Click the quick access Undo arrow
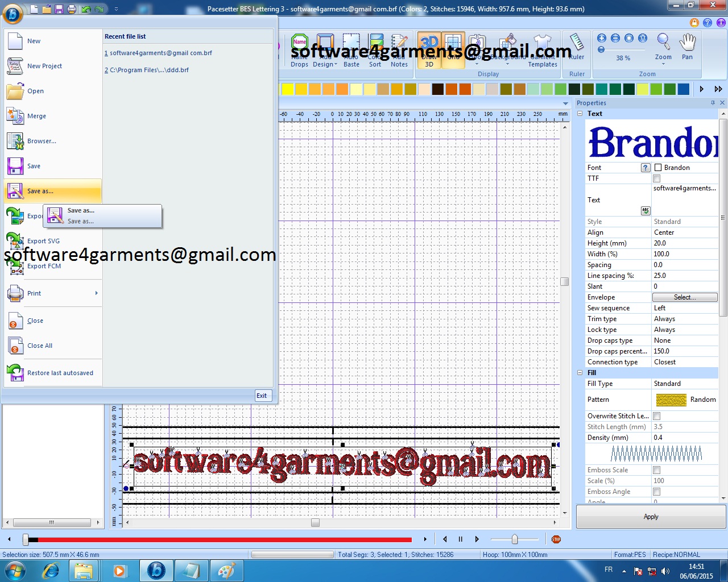 [86, 9]
